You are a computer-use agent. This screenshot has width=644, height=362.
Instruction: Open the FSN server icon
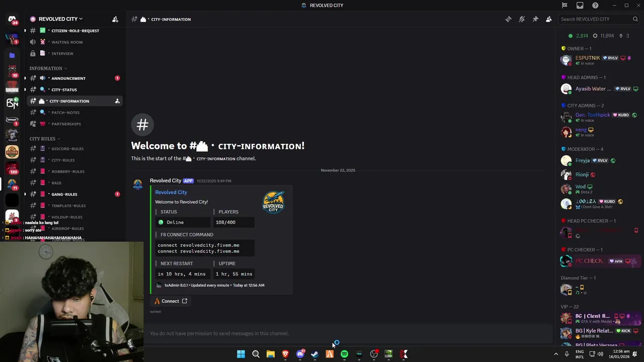(12, 104)
